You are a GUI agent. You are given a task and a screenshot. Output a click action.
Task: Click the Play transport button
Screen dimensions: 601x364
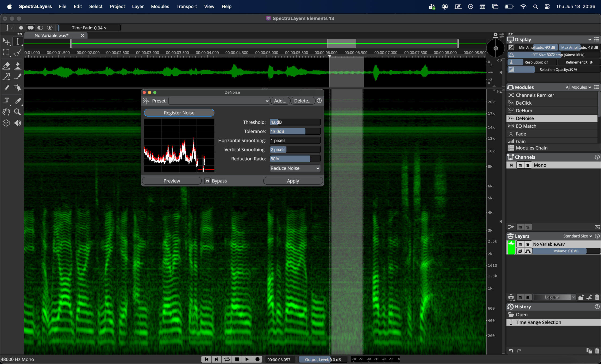pos(247,359)
